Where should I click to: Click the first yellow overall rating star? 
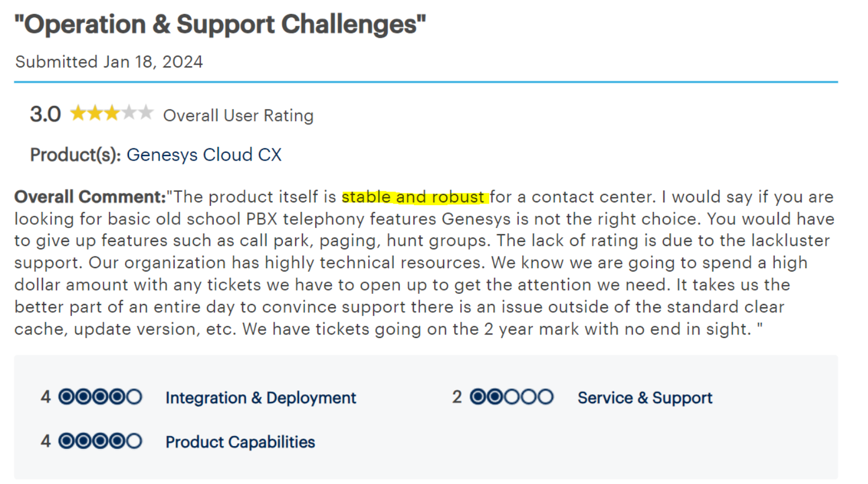[x=78, y=113]
